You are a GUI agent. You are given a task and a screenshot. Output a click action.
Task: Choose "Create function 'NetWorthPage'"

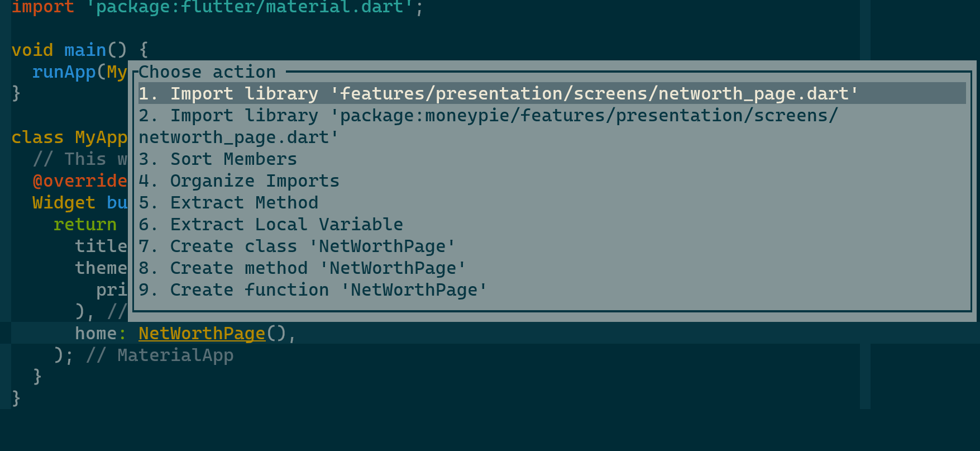tap(313, 289)
